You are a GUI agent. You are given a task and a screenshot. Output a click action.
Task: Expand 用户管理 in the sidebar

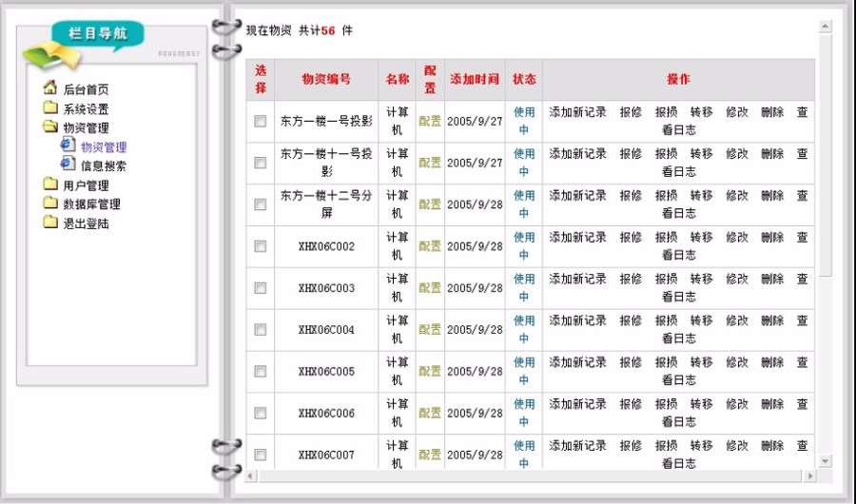tap(87, 185)
